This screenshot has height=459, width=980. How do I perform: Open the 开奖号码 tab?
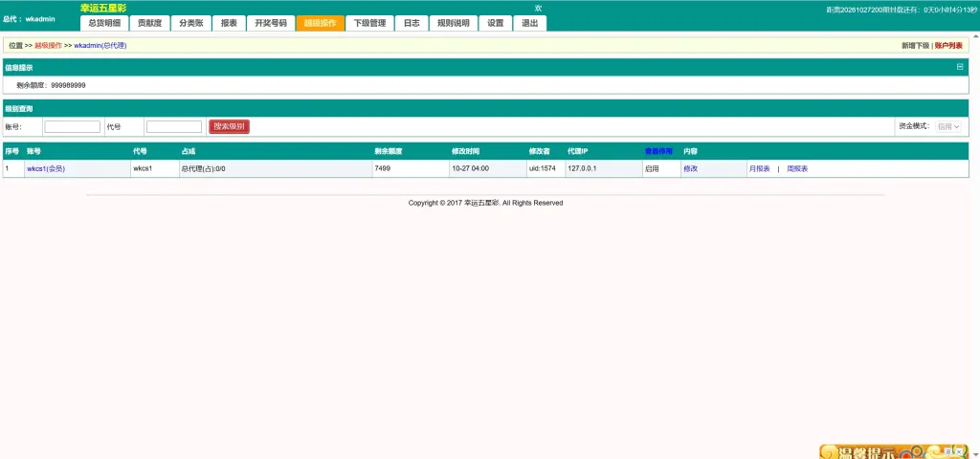click(x=271, y=23)
